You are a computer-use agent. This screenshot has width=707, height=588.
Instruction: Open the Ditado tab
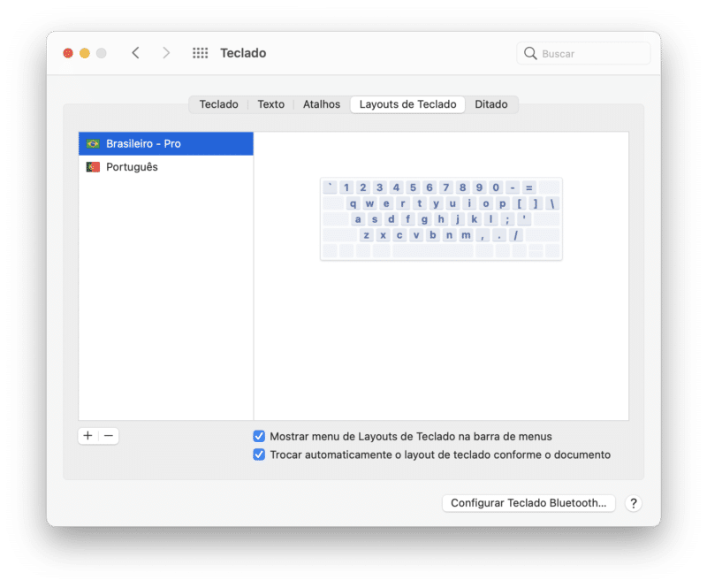492,104
